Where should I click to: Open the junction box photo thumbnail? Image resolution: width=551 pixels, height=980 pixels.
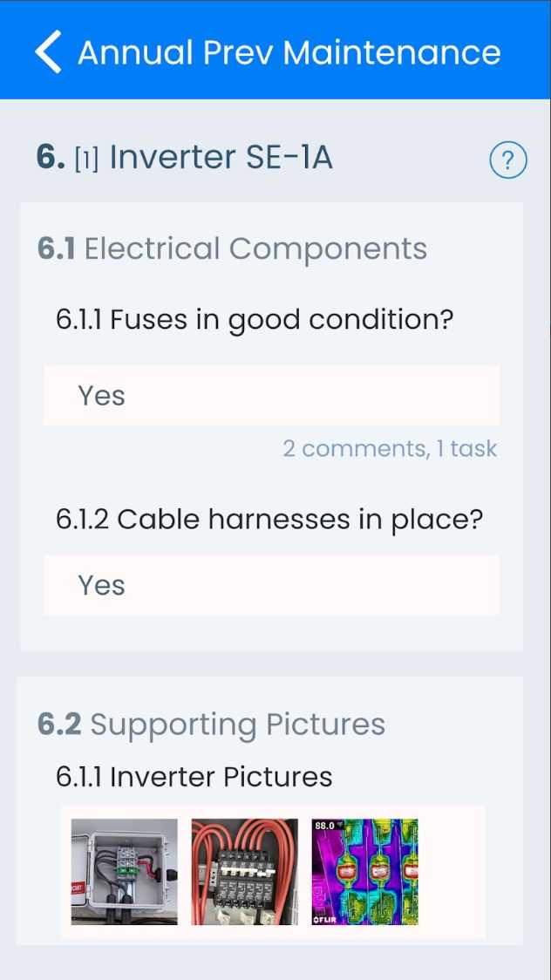click(x=124, y=872)
